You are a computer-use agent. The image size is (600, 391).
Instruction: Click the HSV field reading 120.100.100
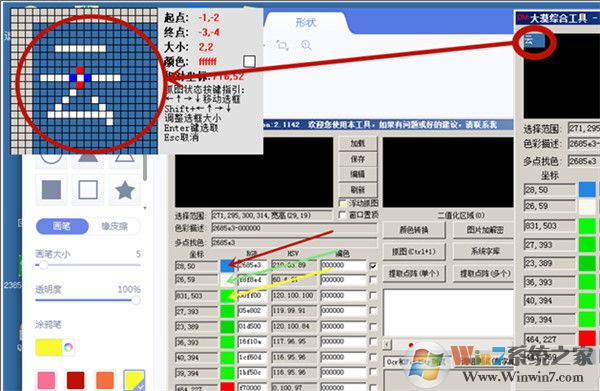pos(294,296)
